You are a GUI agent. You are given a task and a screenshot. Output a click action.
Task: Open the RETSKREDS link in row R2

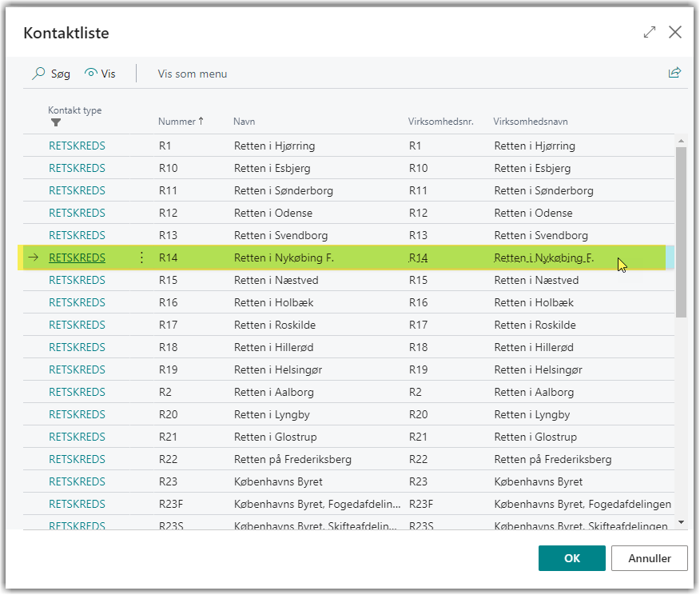pyautogui.click(x=77, y=392)
